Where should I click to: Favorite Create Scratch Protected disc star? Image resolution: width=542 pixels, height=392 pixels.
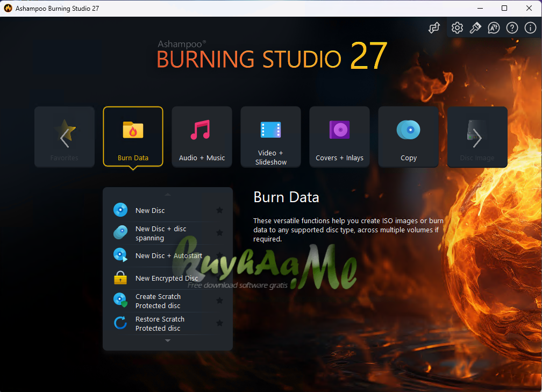(219, 301)
